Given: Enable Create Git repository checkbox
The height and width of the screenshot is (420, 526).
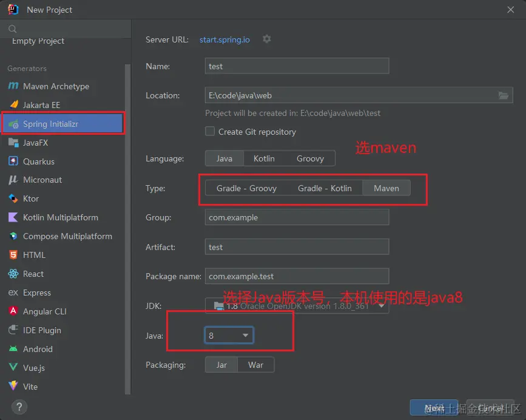Looking at the screenshot, I should pos(210,131).
